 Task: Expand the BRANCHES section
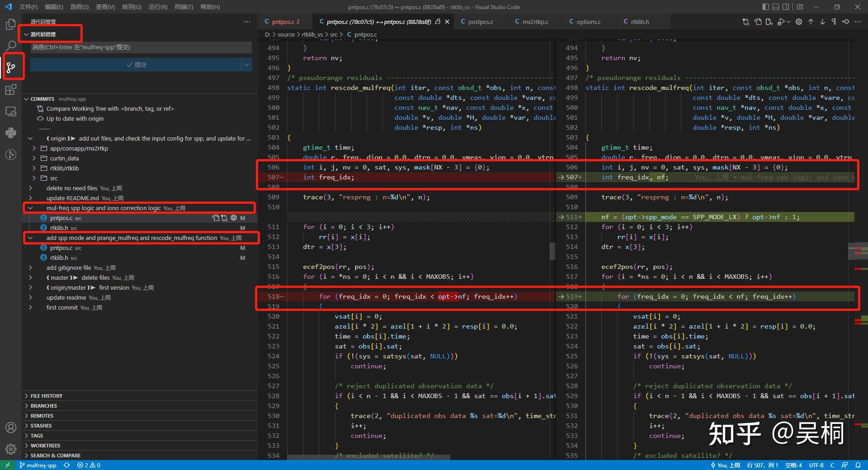point(44,406)
